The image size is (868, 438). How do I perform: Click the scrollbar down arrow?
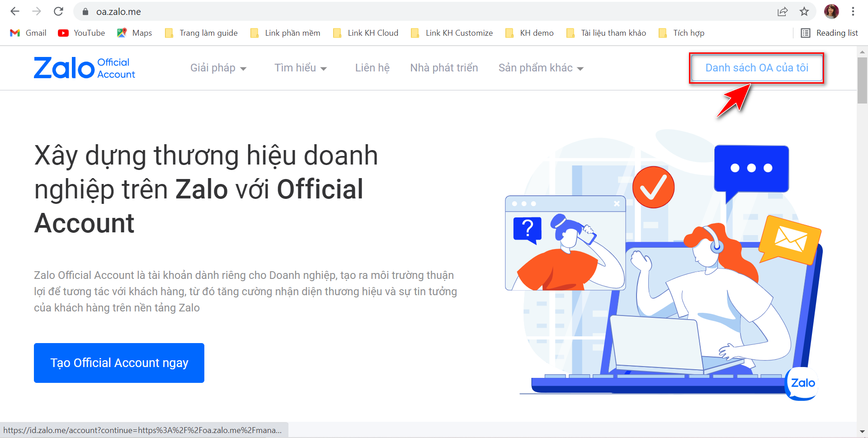862,432
